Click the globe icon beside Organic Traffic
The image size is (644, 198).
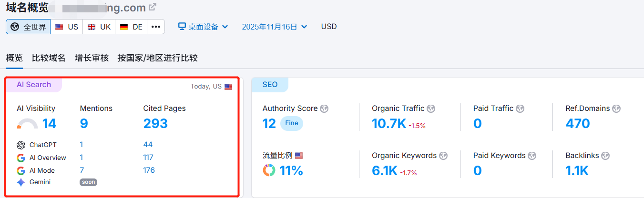coord(431,109)
